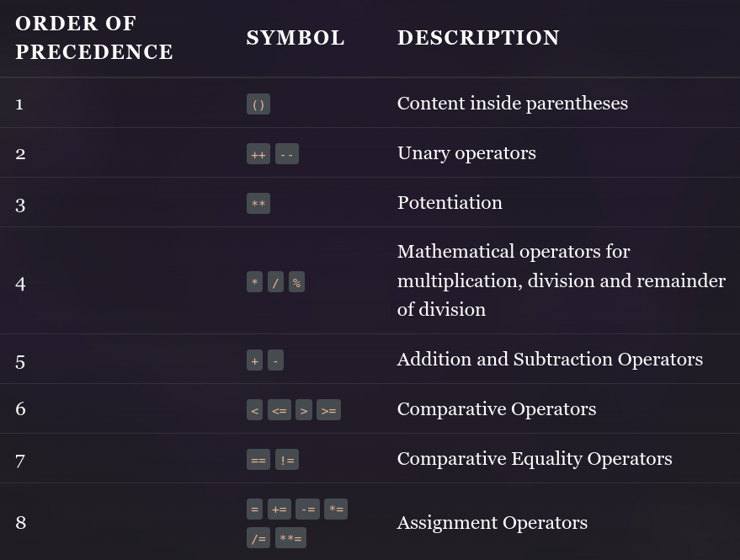This screenshot has height=560, width=740.
Task: Click the Symbol column header
Action: point(295,38)
